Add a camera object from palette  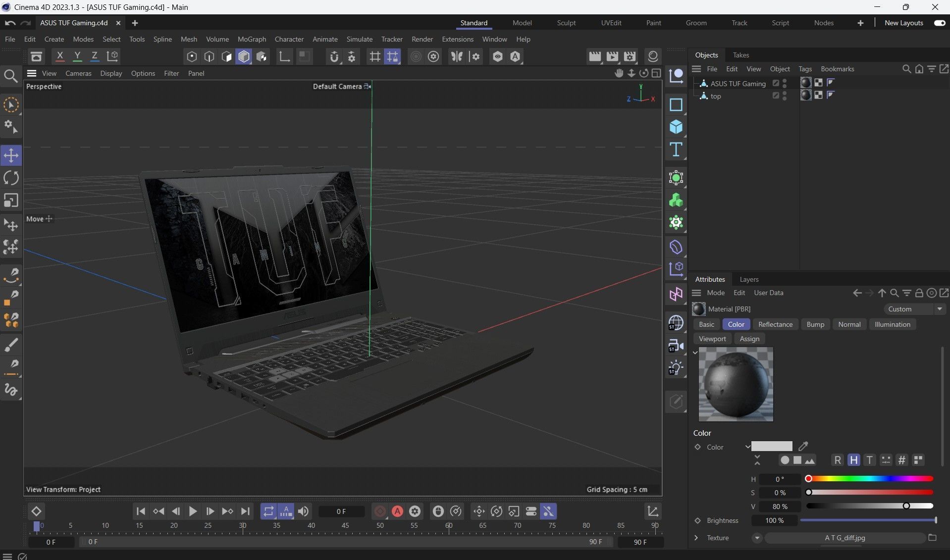point(676,346)
